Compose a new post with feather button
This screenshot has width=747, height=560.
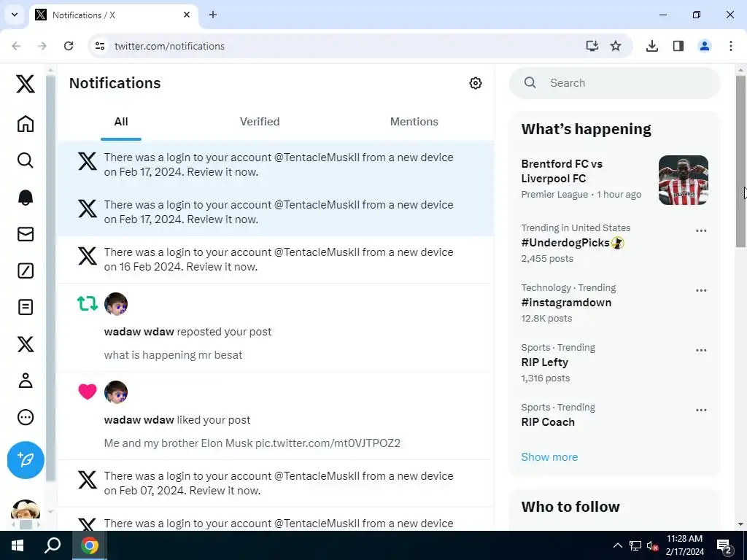click(26, 460)
